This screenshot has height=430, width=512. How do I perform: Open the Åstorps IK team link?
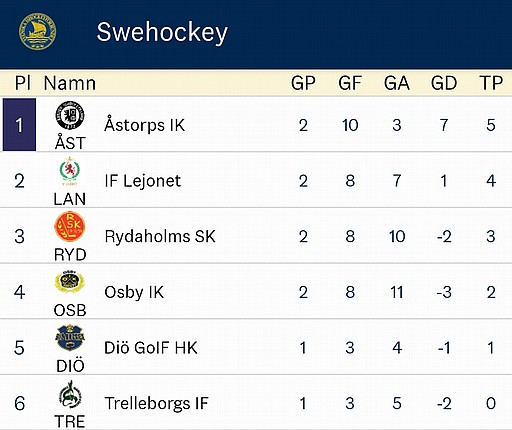point(144,125)
